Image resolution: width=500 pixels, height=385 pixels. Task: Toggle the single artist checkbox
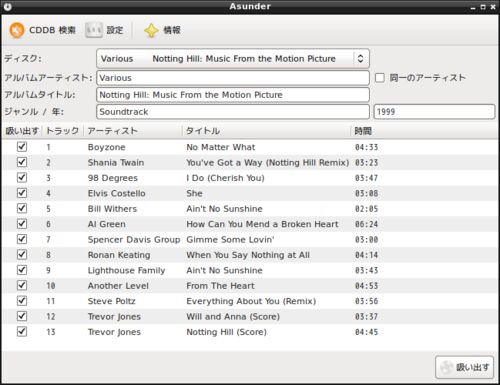(380, 78)
